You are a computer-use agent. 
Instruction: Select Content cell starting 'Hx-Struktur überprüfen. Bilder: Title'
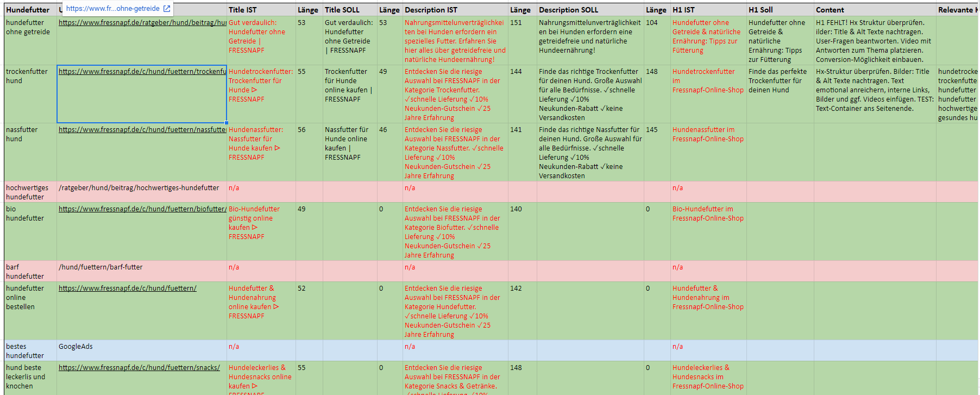point(875,95)
